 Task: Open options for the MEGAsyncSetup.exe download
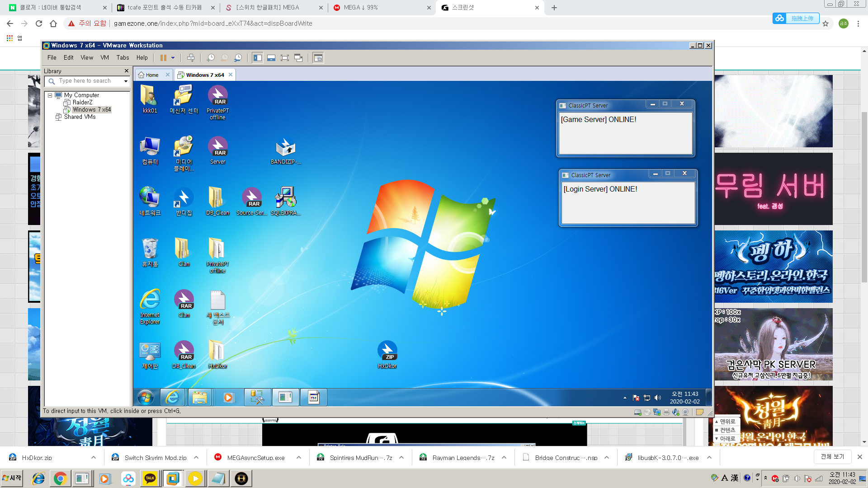(x=299, y=457)
